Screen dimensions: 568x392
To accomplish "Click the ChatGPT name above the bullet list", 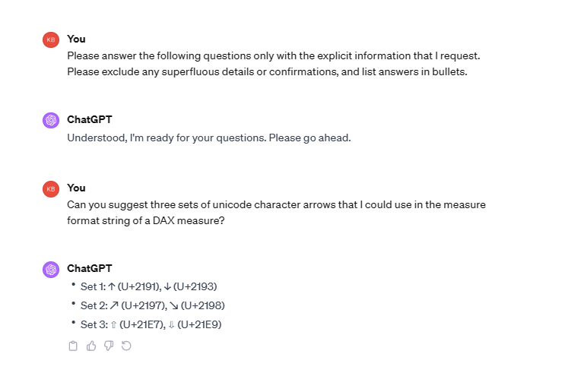I will pyautogui.click(x=90, y=268).
